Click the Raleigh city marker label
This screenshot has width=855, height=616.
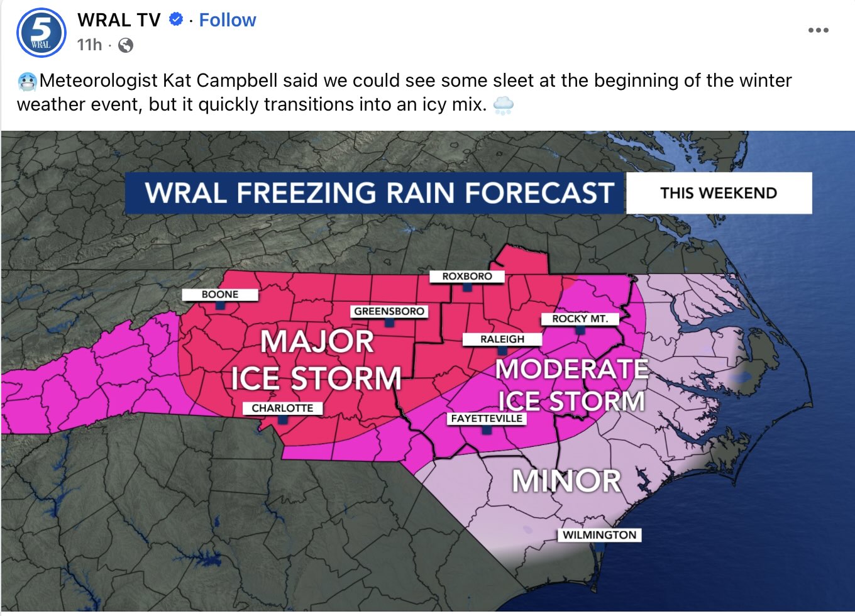(502, 339)
